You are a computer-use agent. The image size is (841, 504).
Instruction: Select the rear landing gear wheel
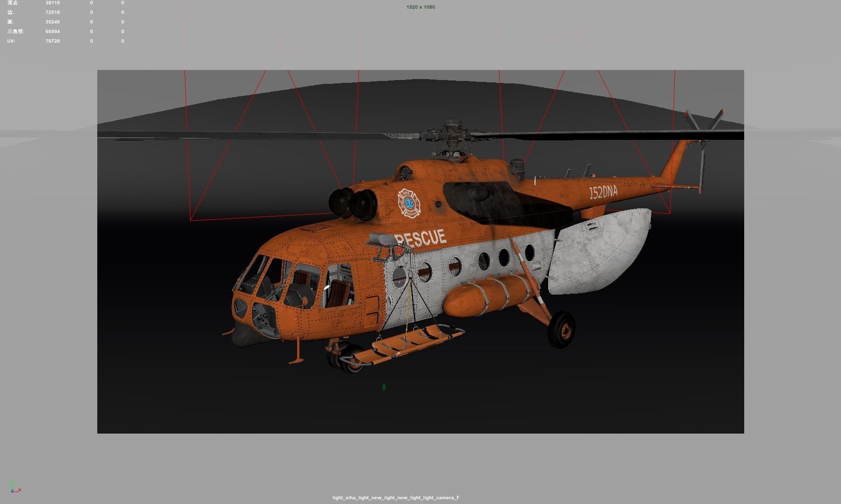click(562, 329)
